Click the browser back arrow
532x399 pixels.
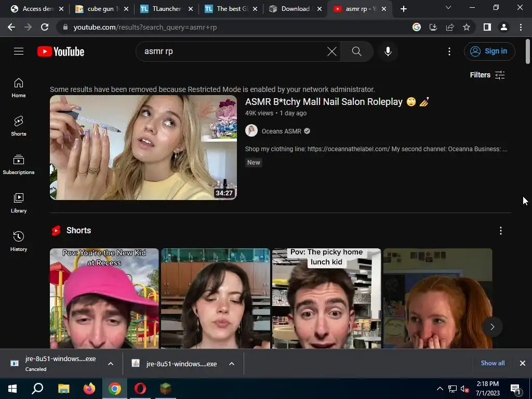(x=11, y=27)
